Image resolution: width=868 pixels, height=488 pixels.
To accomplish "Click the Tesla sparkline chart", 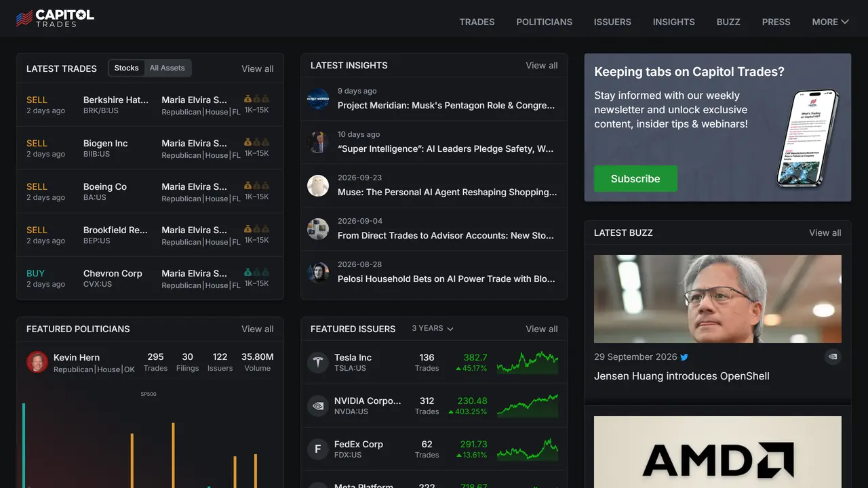I will pyautogui.click(x=528, y=363).
